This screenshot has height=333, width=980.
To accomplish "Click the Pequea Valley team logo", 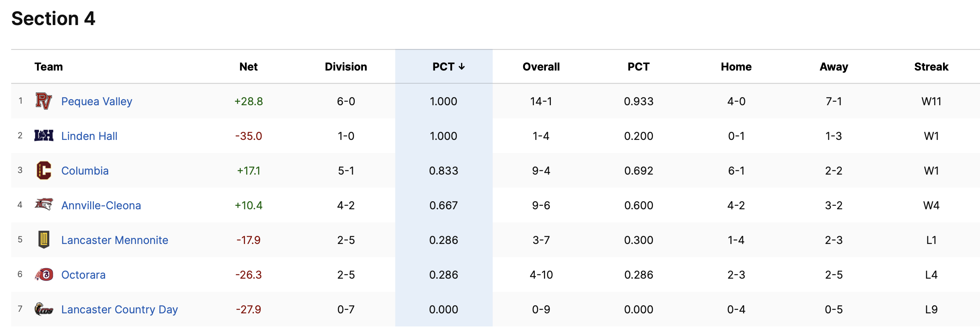I will pyautogui.click(x=44, y=101).
